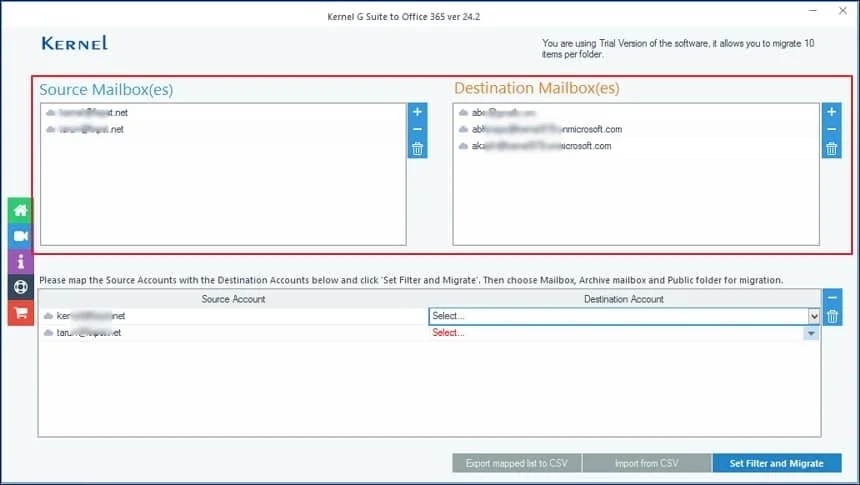Minimize the Kernel window
This screenshot has width=860, height=485.
(813, 10)
